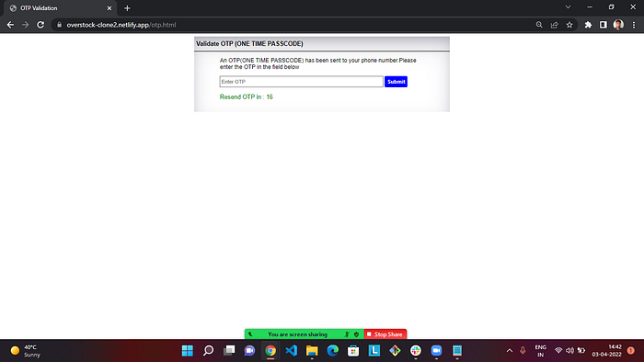
Task: Open Task View on the taskbar
Action: [x=229, y=351]
